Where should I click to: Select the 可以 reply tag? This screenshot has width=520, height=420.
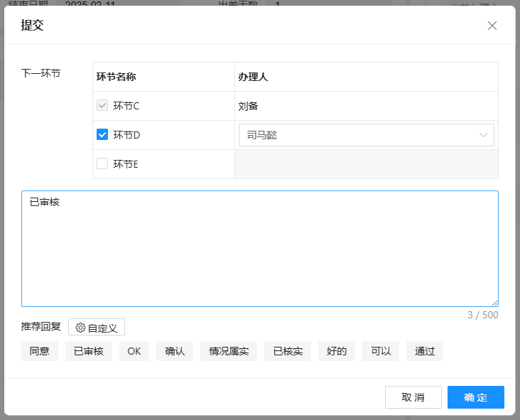point(381,351)
